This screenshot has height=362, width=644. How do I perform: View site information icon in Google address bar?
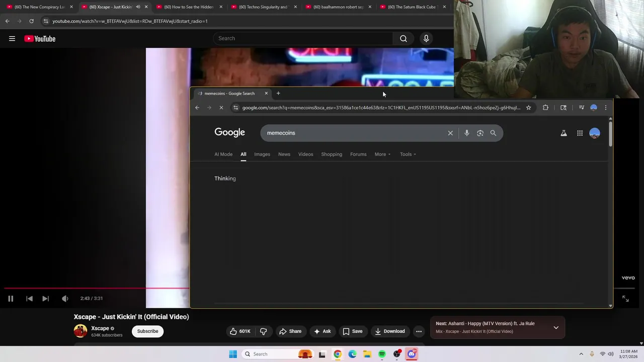point(235,108)
